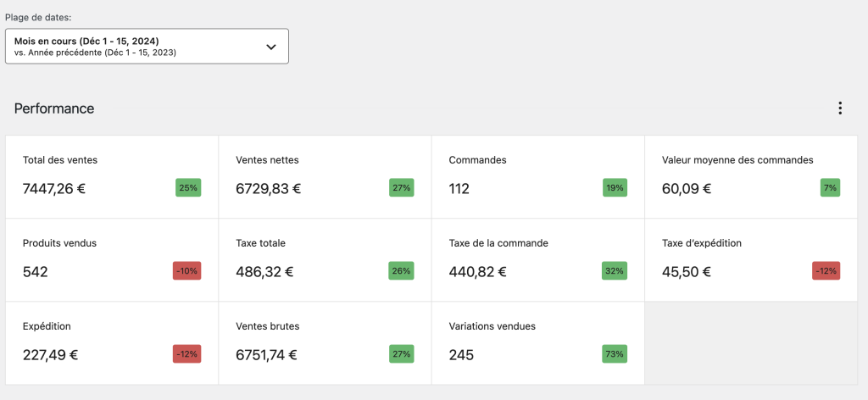Image resolution: width=868 pixels, height=400 pixels.
Task: Open the Taxe d'expédition stat card
Action: pyautogui.click(x=750, y=259)
